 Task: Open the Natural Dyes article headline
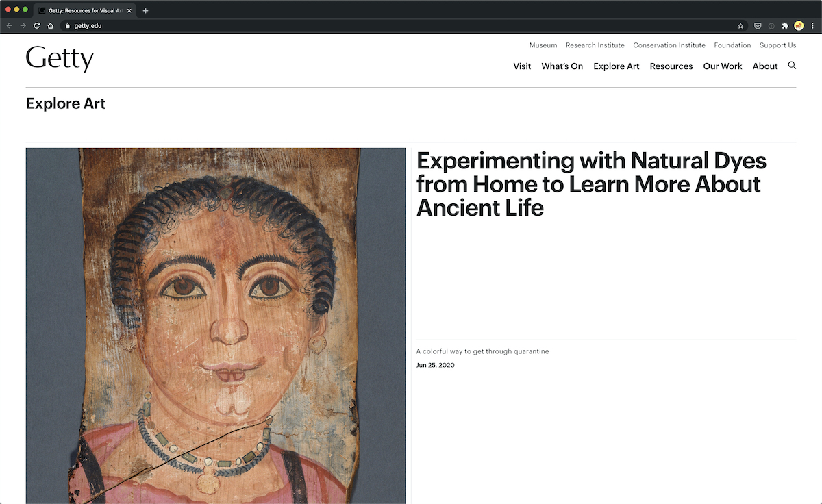tap(591, 184)
